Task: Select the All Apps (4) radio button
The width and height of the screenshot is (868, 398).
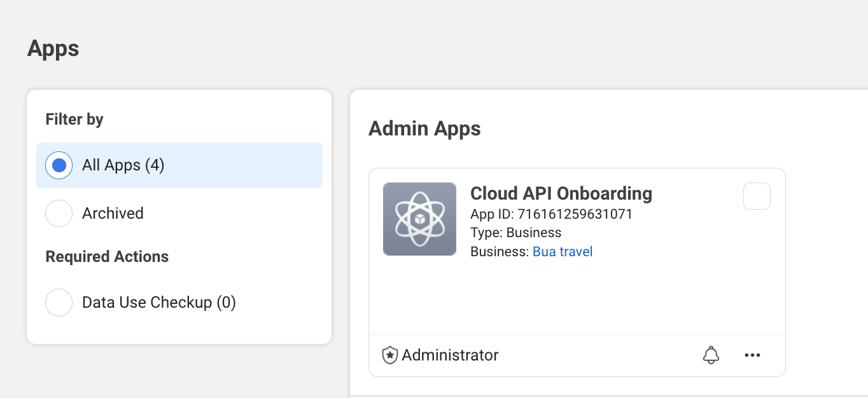Action: (x=59, y=165)
